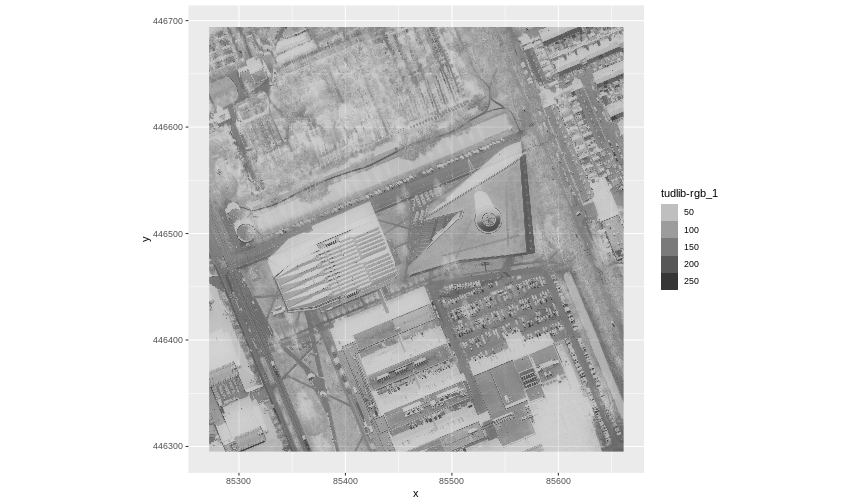Select the darkest 250 legend swatch

coord(669,281)
